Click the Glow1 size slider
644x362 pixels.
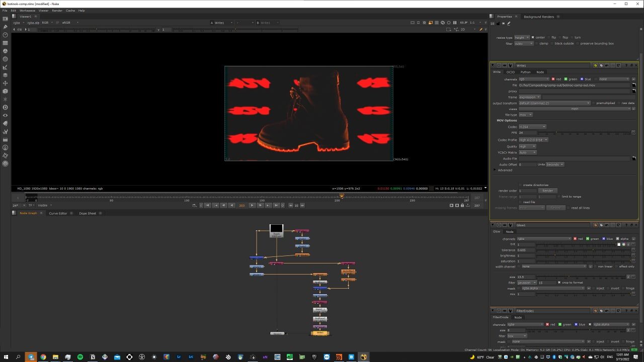580,277
